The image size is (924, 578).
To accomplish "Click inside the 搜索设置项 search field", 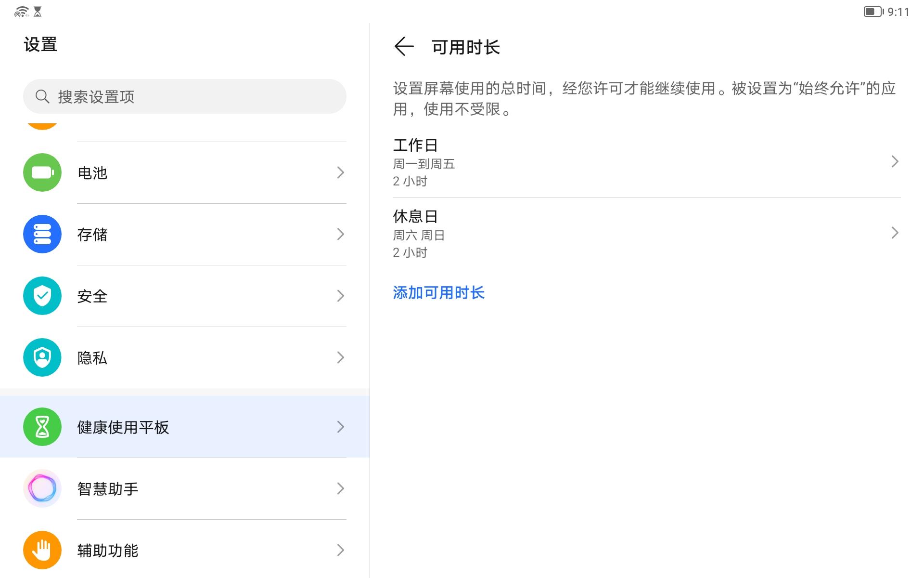I will 184,96.
